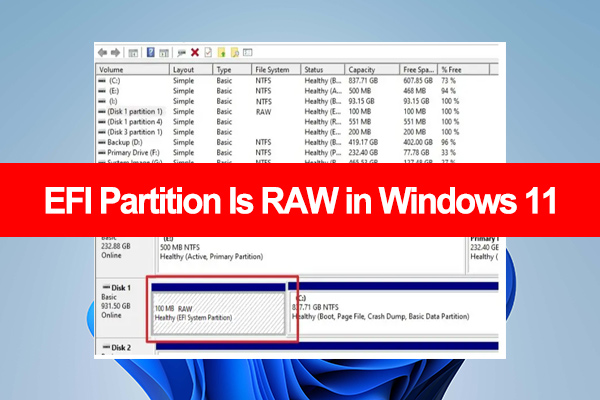
Task: Click the 419.17 GB capacity cell
Action: pyautogui.click(x=363, y=142)
